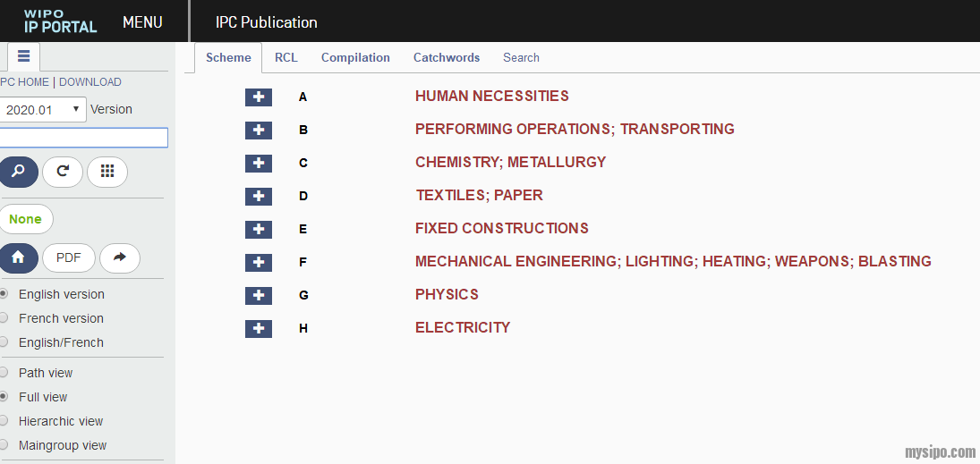Open the Catchwords tab
980x464 pixels.
coord(447,57)
